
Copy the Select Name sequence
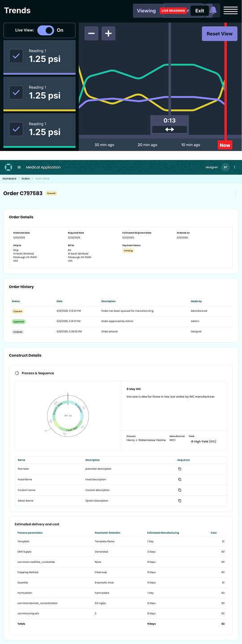[x=180, y=501]
